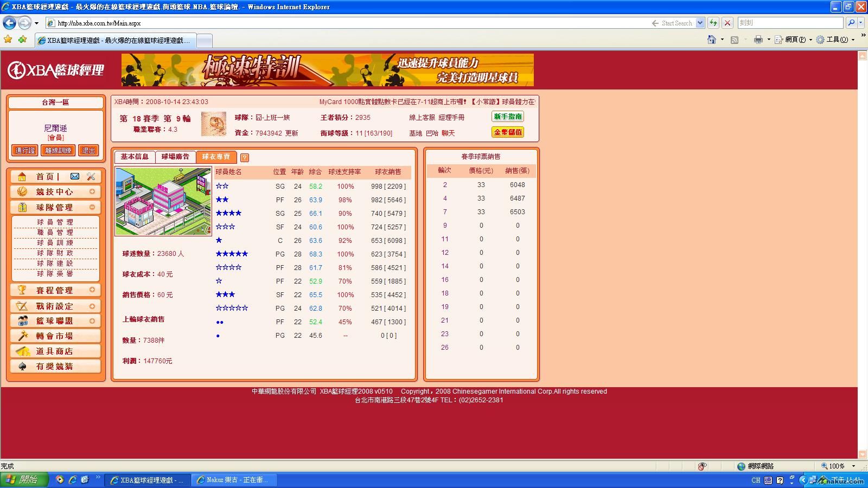Click the orange question mark help icon
Image resolution: width=868 pixels, height=488 pixels.
(x=245, y=158)
